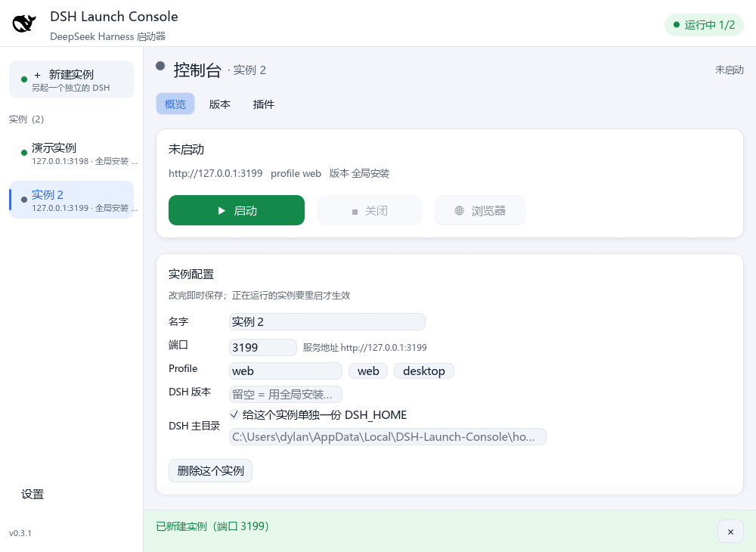This screenshot has width=756, height=552.
Task: Click the 关闭 button
Action: 370,210
